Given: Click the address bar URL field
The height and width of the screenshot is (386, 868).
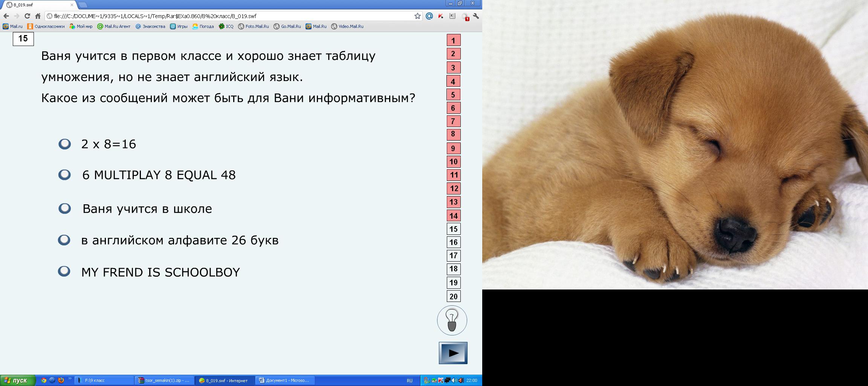Looking at the screenshot, I should click(226, 16).
